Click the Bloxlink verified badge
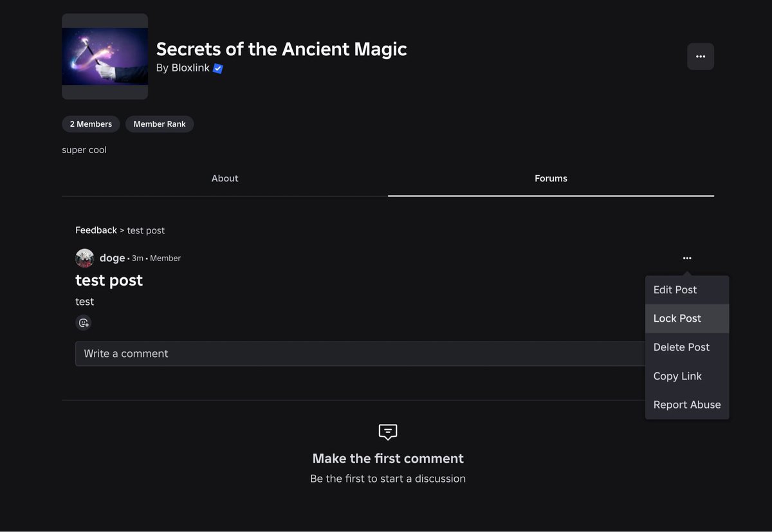This screenshot has width=772, height=532. [x=218, y=68]
